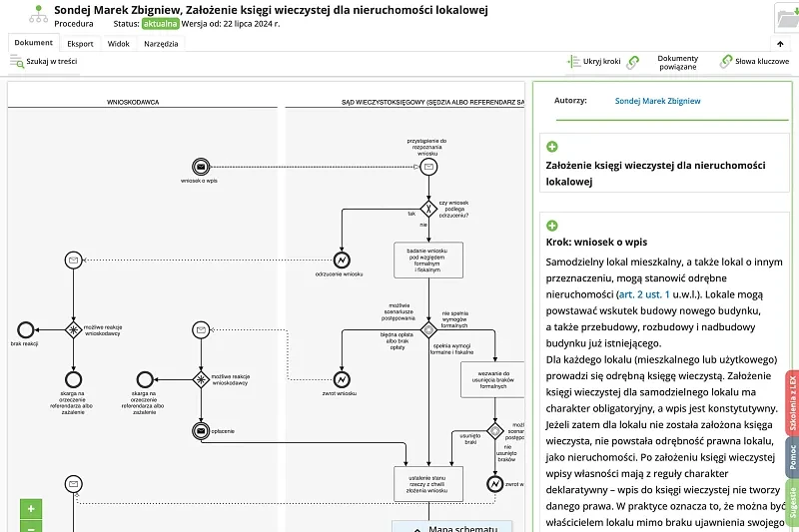Image resolution: width=799 pixels, height=532 pixels.
Task: Expand the 'Krok: wniosek o wpis' plus icon
Action: pos(552,226)
